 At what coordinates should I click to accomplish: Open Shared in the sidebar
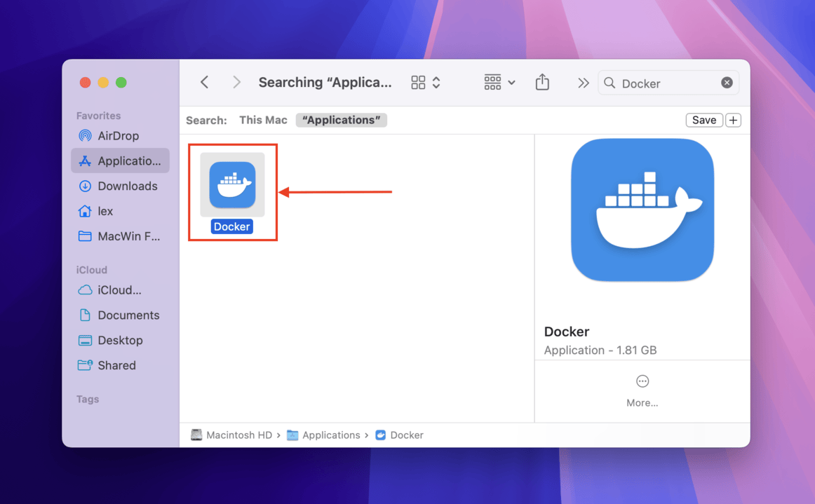(120, 365)
